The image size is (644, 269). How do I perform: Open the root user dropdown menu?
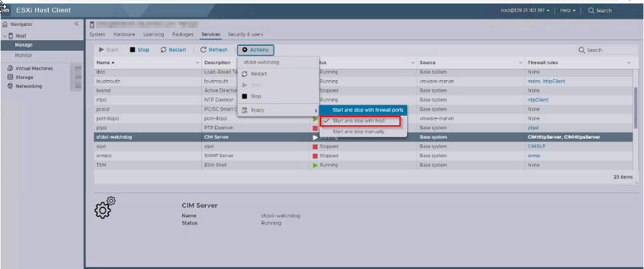(526, 10)
